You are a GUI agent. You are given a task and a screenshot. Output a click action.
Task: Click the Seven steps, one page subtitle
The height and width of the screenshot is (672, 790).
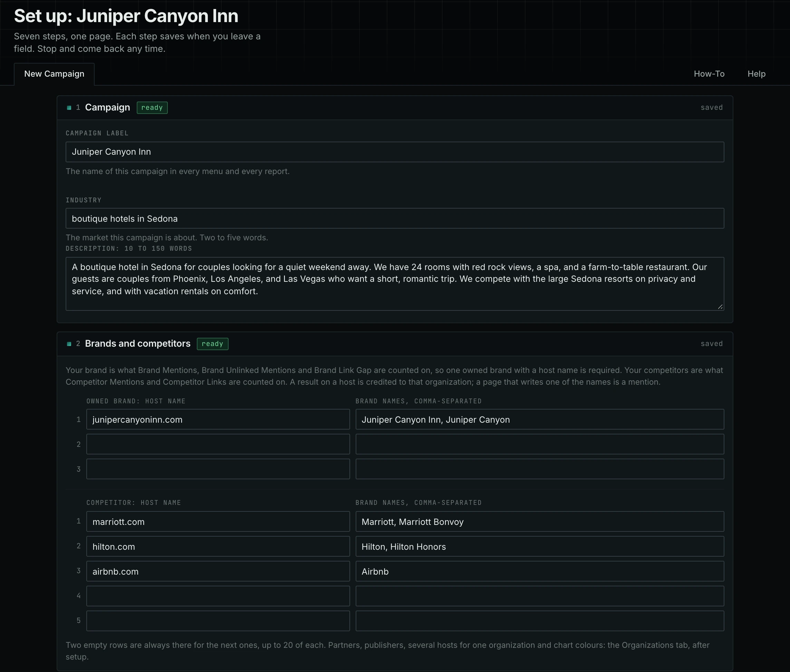point(137,42)
